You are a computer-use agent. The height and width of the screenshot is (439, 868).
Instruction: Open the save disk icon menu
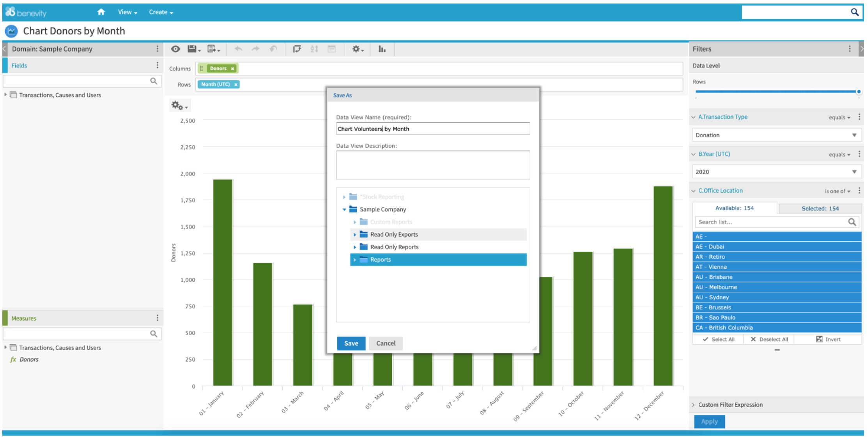194,49
